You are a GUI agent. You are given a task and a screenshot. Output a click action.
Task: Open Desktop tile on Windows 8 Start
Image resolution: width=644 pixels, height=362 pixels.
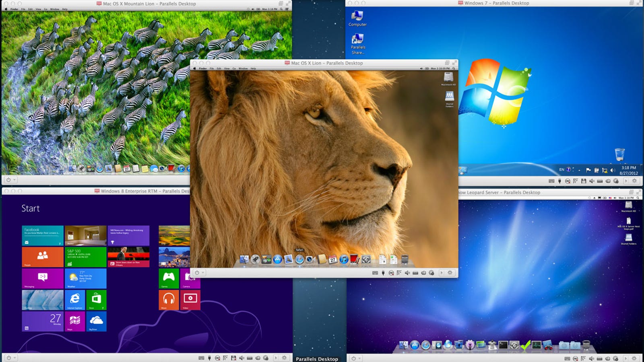(43, 300)
